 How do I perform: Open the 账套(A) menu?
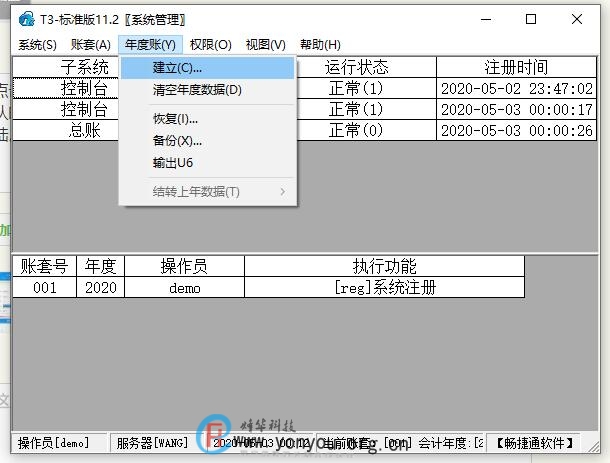click(x=91, y=45)
